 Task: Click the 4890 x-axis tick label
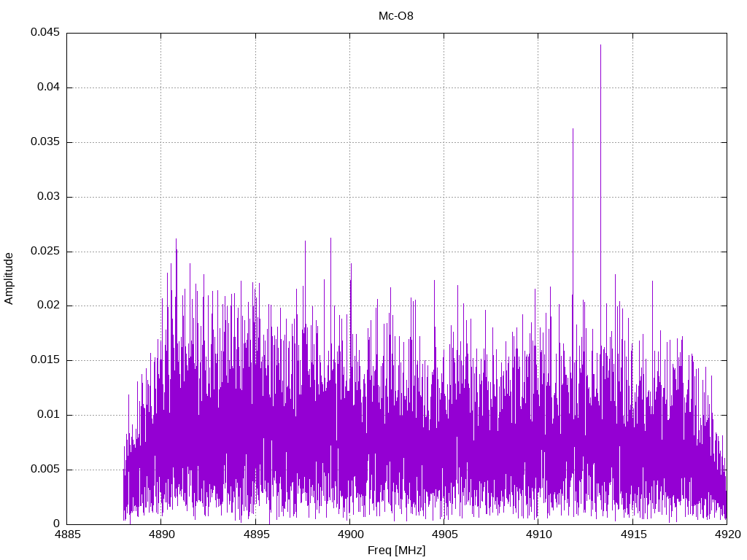pyautogui.click(x=160, y=534)
